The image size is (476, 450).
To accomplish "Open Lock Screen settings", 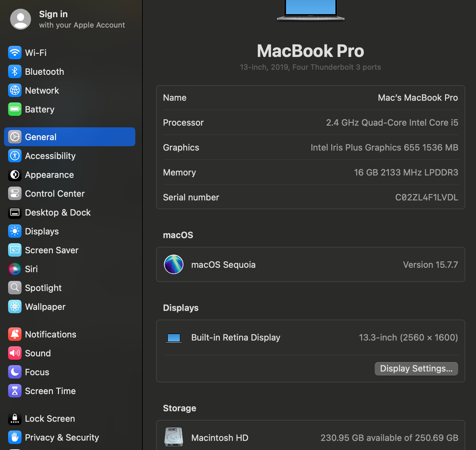I will 70,418.
